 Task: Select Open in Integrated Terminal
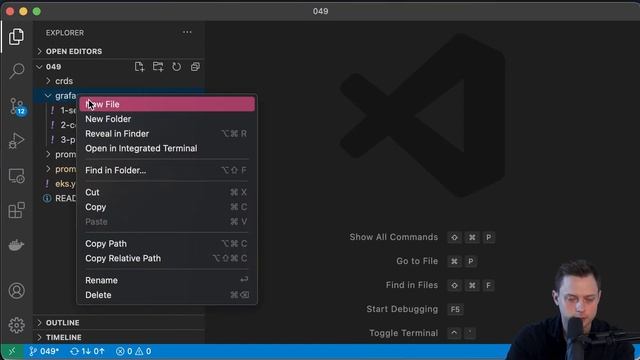(167, 148)
